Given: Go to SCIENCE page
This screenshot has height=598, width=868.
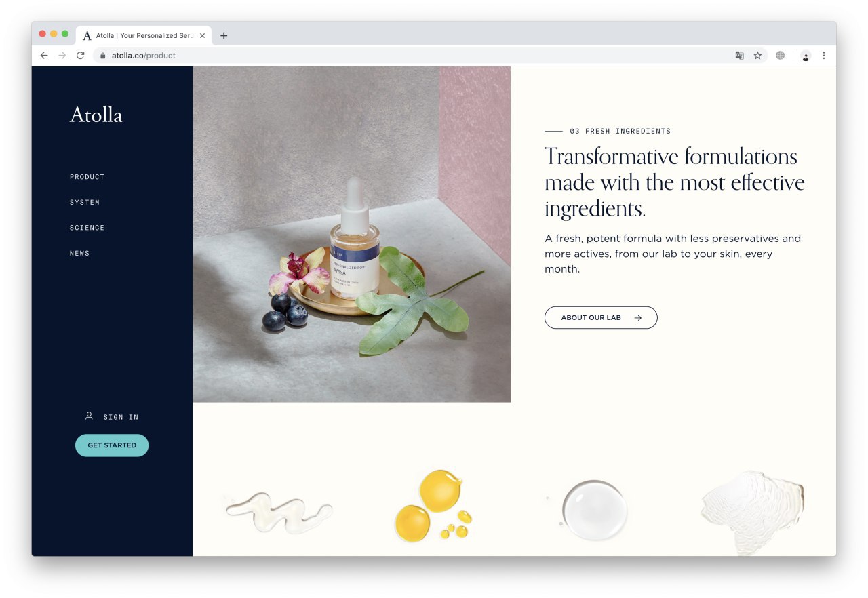Looking at the screenshot, I should (x=87, y=228).
